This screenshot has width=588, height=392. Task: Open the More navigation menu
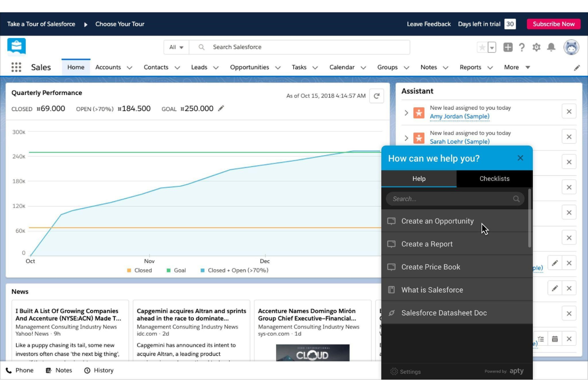[x=517, y=68]
